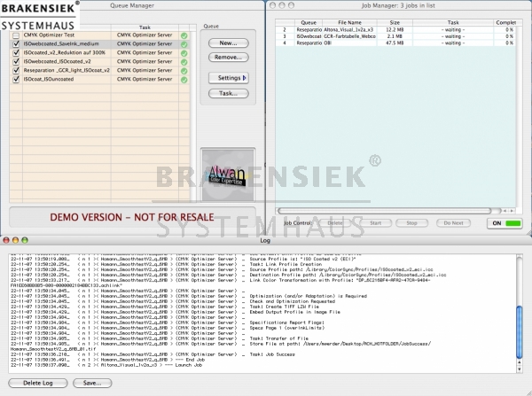The height and width of the screenshot is (396, 532).
Task: Click the Size column header
Action: pos(395,22)
